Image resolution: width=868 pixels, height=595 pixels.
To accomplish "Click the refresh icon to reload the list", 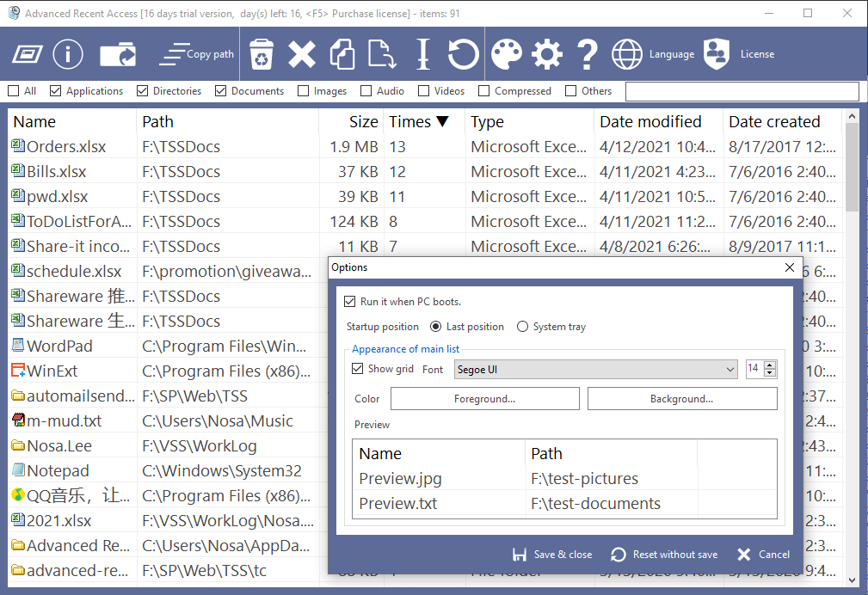I will click(x=463, y=53).
